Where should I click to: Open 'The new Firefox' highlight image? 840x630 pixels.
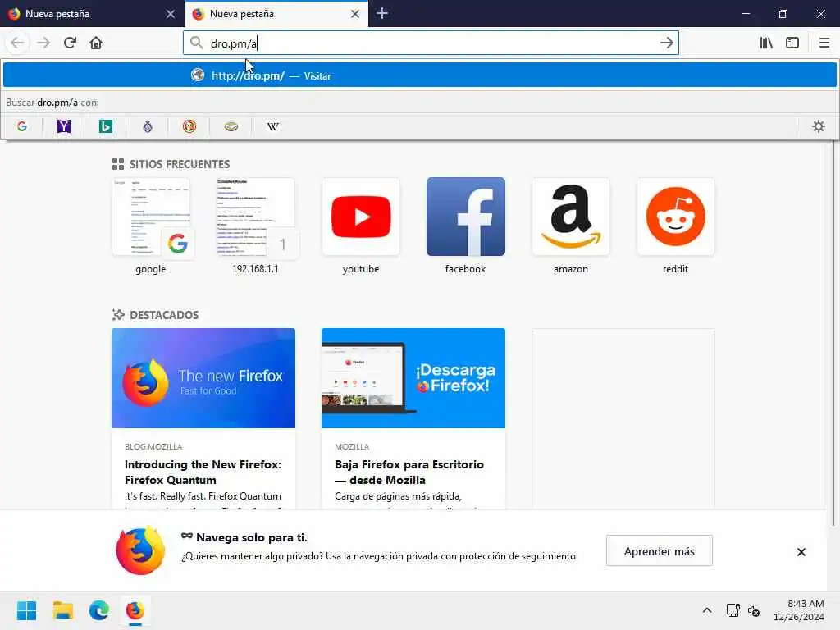203,378
